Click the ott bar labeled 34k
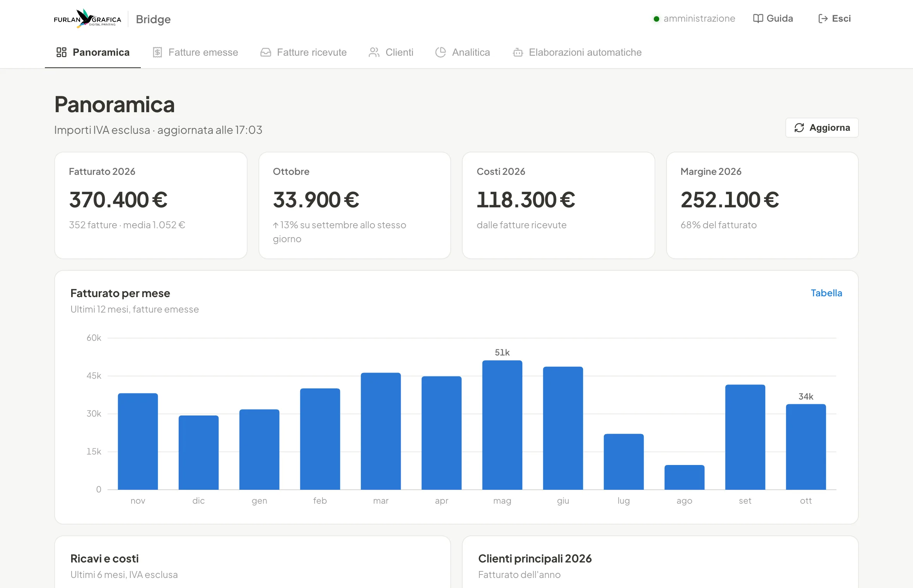 (x=806, y=447)
